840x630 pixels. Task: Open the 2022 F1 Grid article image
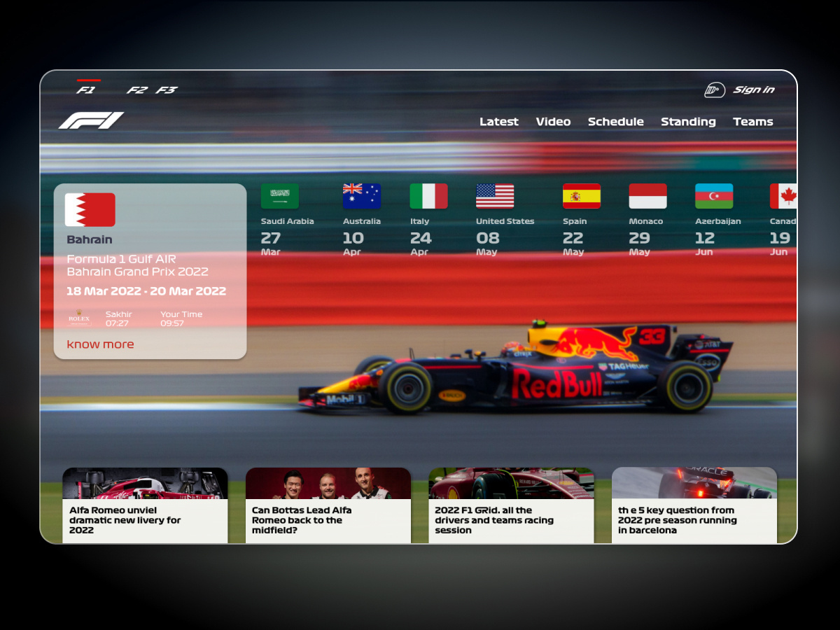pyautogui.click(x=511, y=483)
